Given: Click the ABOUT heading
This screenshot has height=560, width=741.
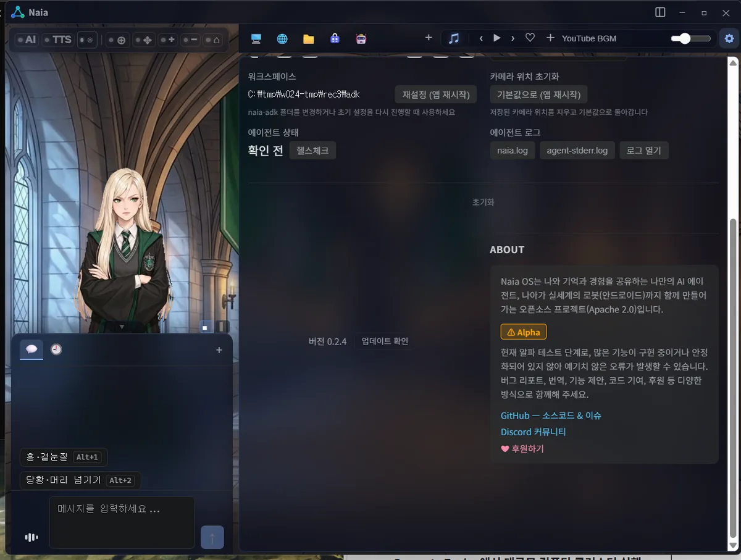Looking at the screenshot, I should pos(507,250).
